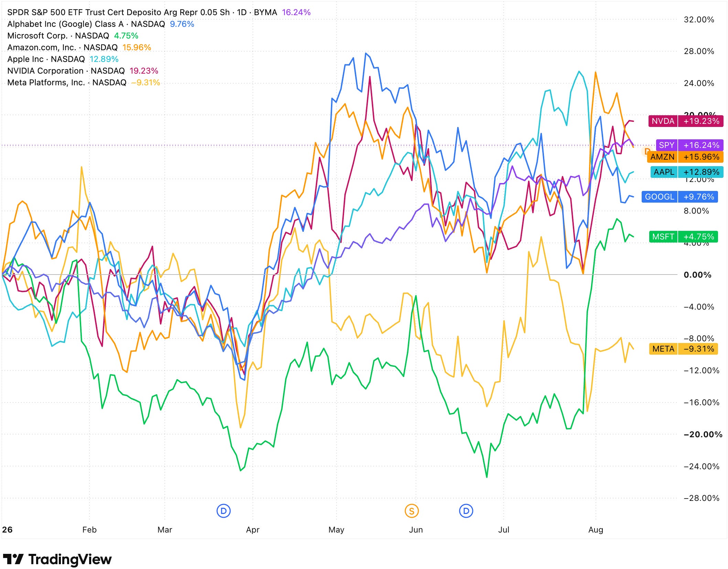728x569 pixels.
Task: Click the May label on the time axis
Action: [336, 529]
